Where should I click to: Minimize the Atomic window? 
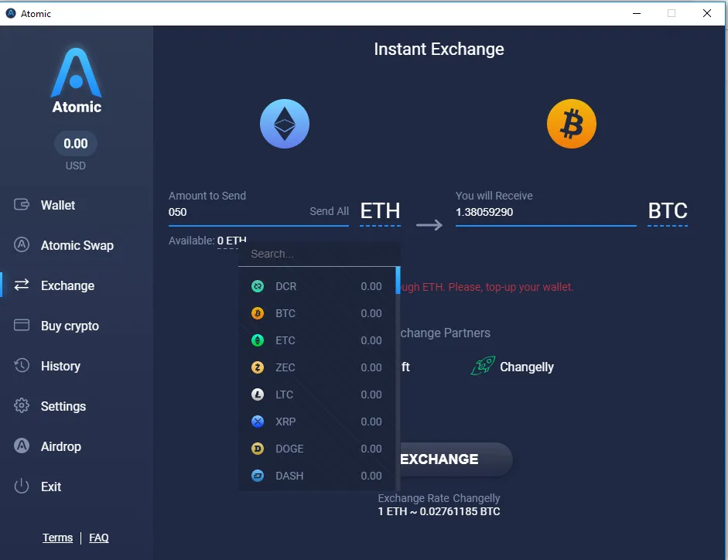coord(637,13)
